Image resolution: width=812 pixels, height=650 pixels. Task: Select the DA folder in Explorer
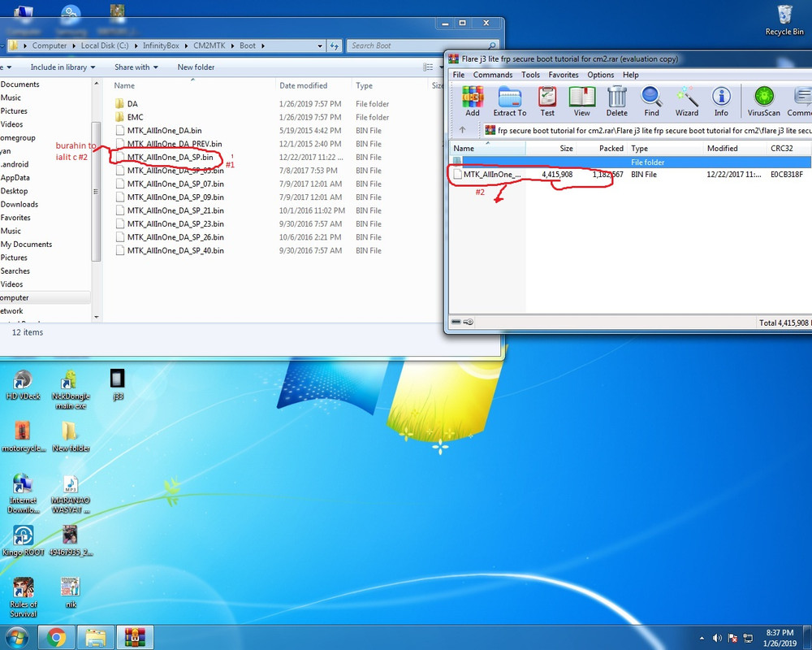click(132, 104)
